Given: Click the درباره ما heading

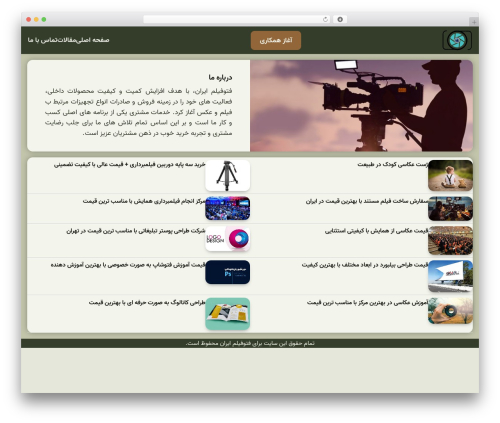Looking at the screenshot, I should 220,77.
